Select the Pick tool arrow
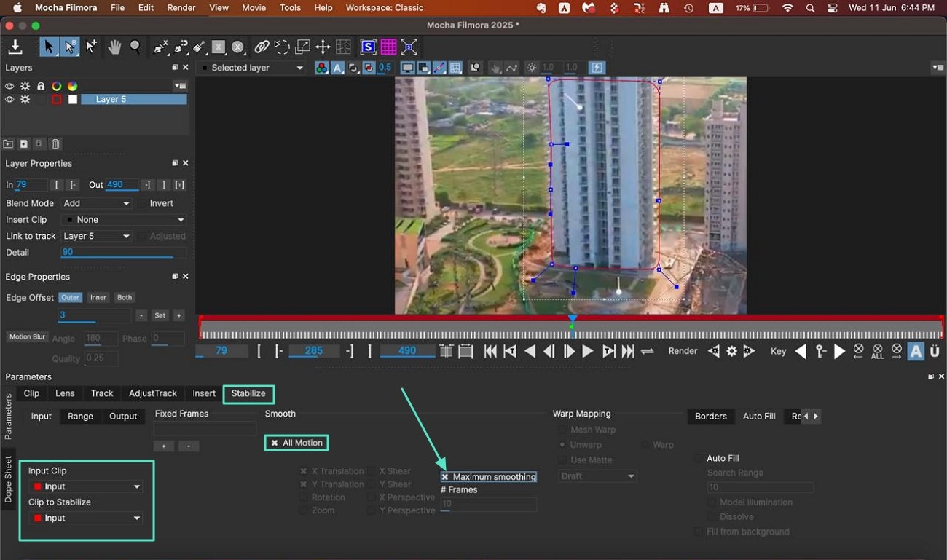This screenshot has height=560, width=947. coord(49,47)
